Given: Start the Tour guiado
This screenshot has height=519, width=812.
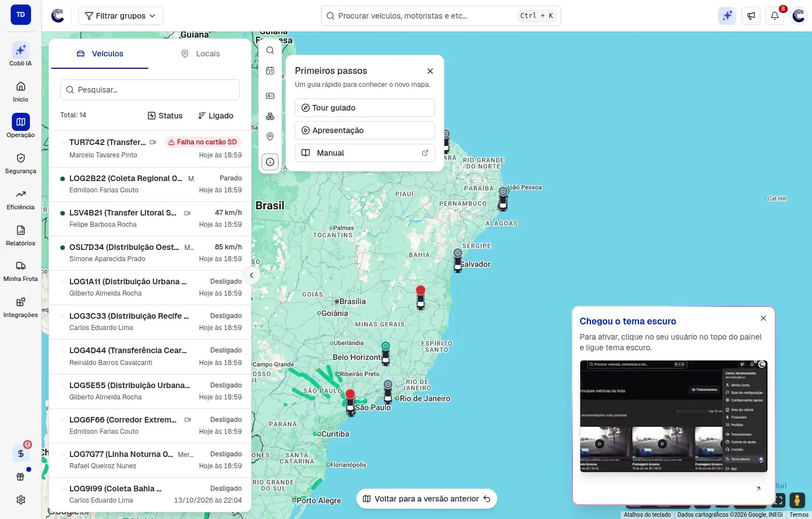Looking at the screenshot, I should [x=365, y=108].
